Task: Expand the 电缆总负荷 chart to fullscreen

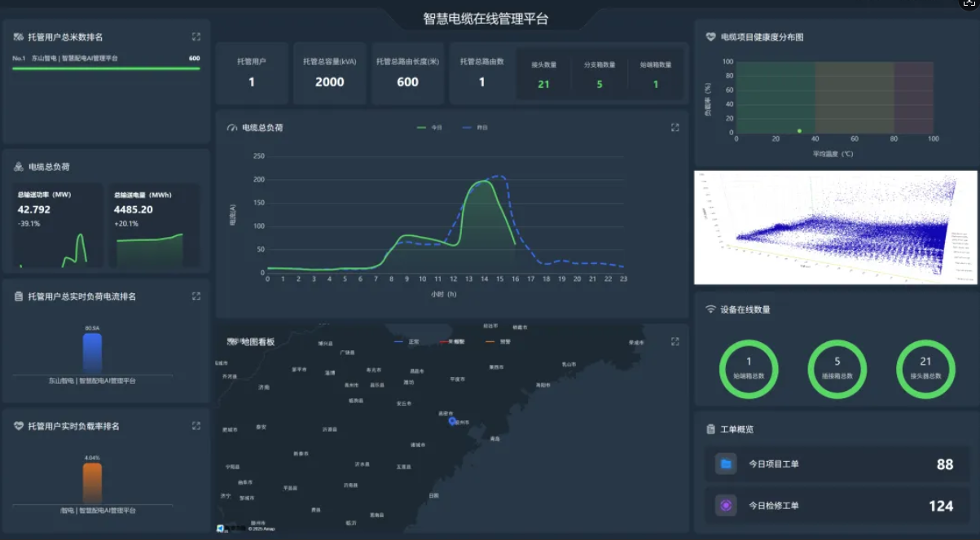Action: click(675, 127)
